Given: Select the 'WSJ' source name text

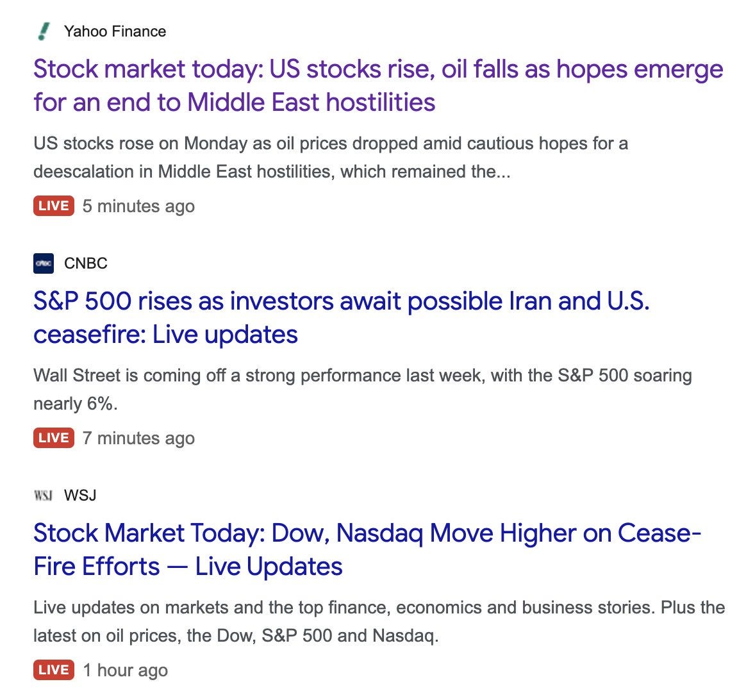Looking at the screenshot, I should 80,496.
